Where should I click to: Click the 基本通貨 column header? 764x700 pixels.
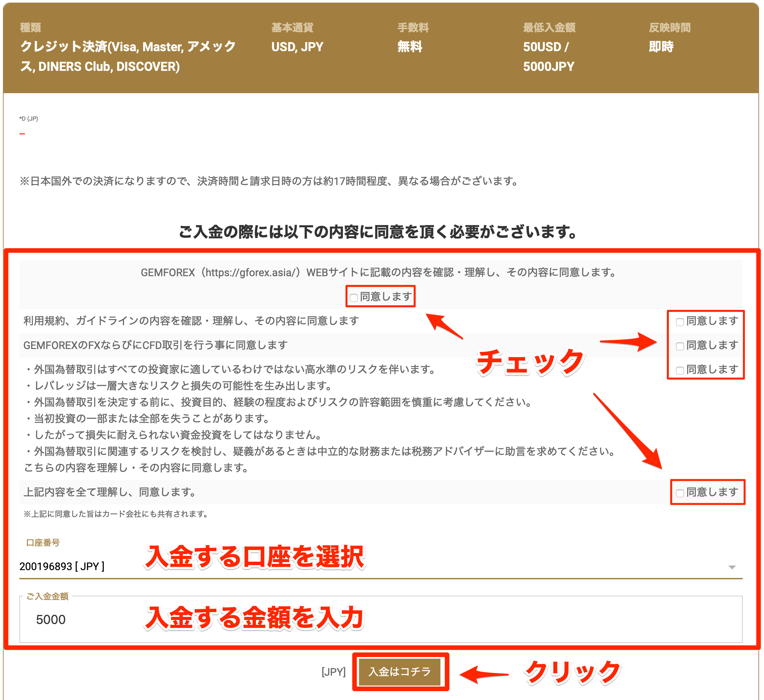coord(292,28)
